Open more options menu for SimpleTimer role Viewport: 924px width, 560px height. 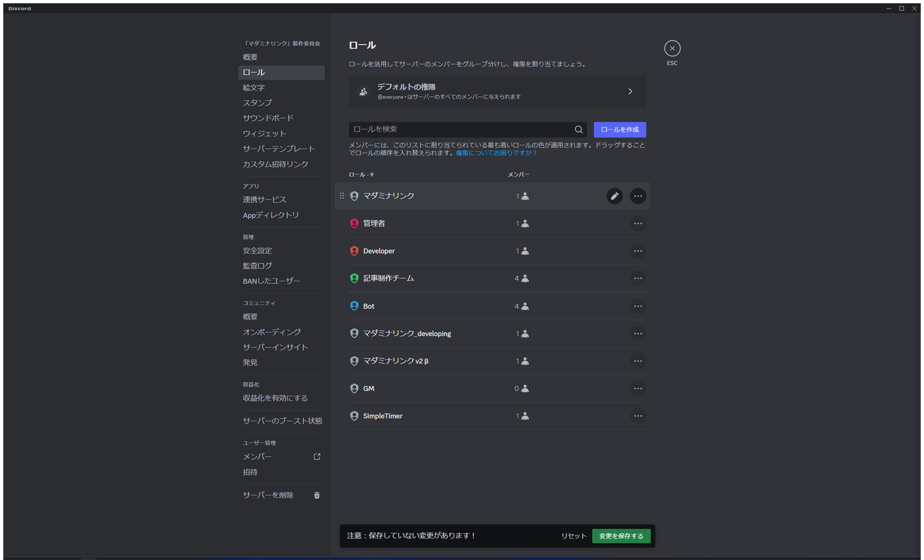(x=638, y=416)
